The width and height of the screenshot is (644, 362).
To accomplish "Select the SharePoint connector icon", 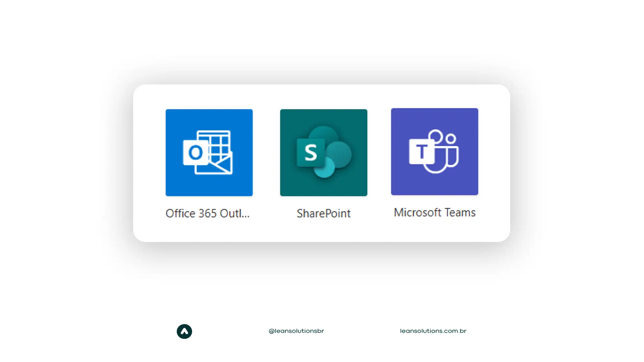I will click(324, 153).
